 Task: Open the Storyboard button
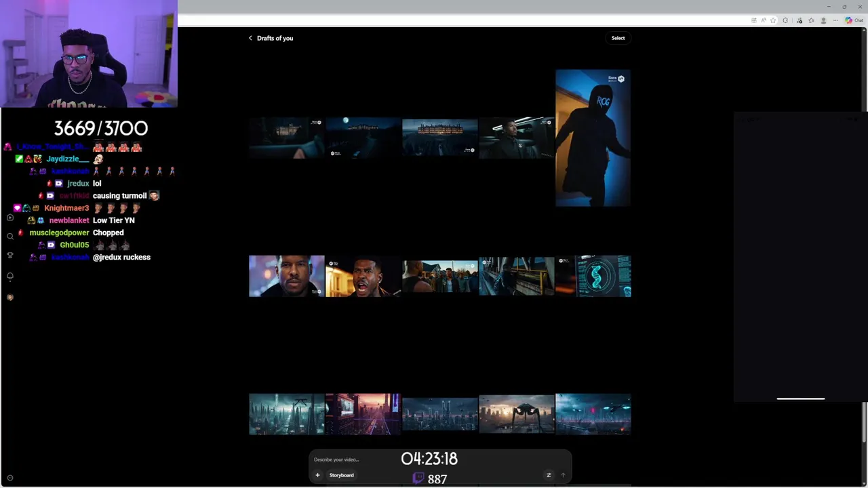click(341, 475)
